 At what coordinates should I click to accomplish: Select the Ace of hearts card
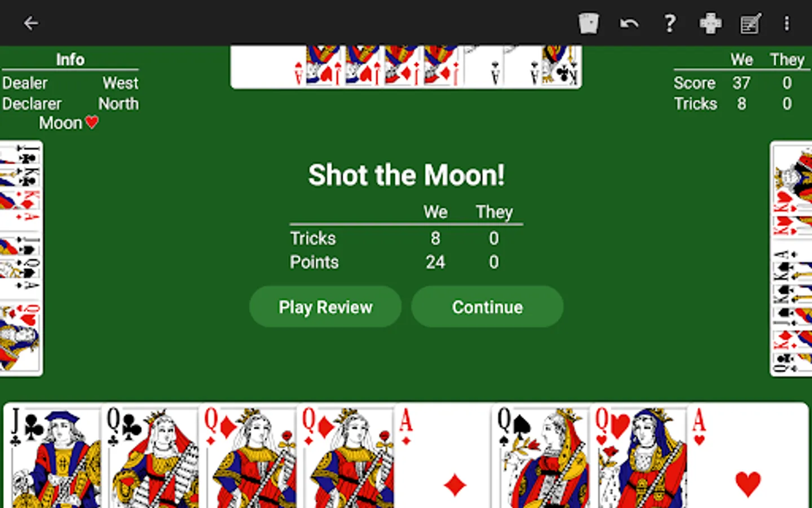pyautogui.click(x=748, y=456)
